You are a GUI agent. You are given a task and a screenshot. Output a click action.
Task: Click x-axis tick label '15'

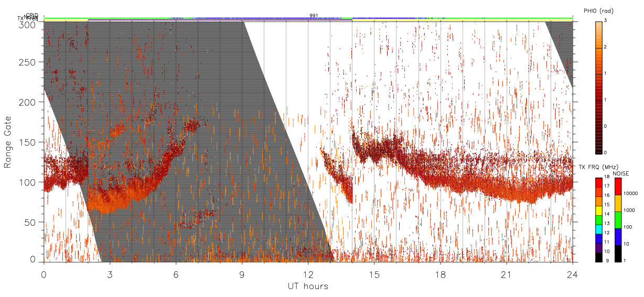(x=374, y=274)
